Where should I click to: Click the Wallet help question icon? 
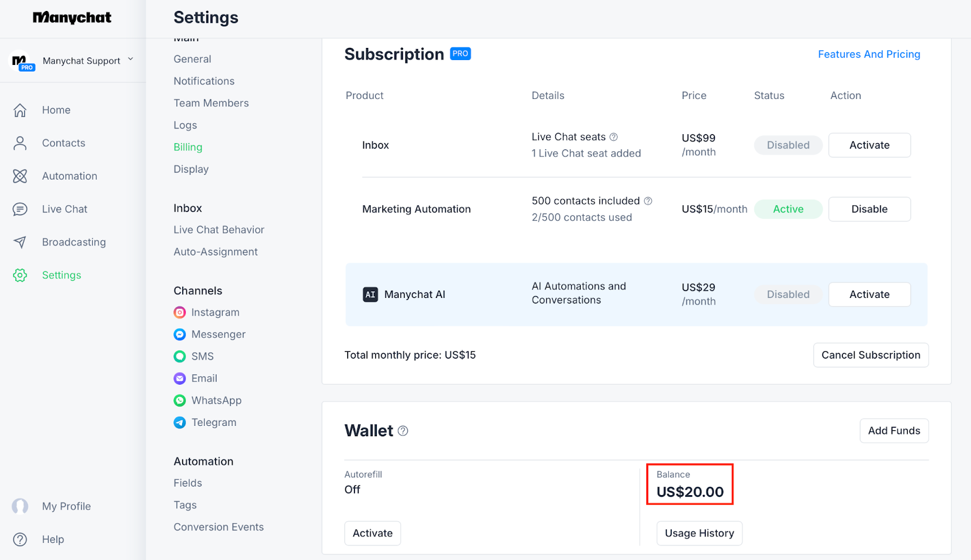tap(403, 431)
